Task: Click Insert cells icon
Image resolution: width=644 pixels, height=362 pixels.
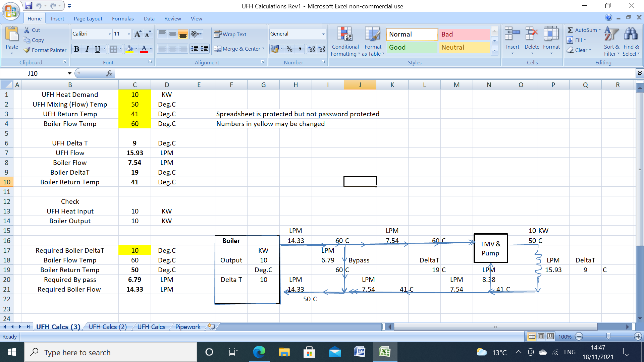Action: click(512, 34)
